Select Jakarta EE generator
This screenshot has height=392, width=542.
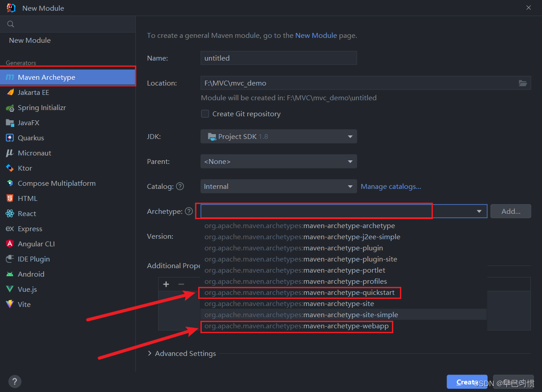68,93
